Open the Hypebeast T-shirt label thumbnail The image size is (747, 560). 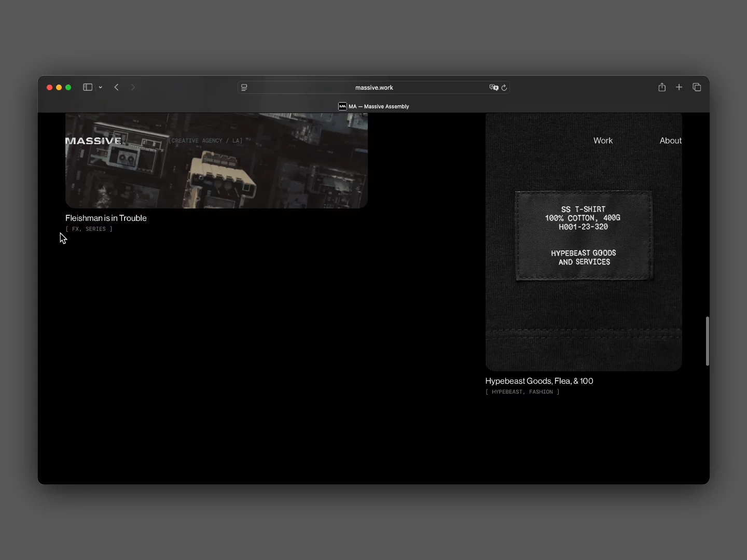[584, 242]
